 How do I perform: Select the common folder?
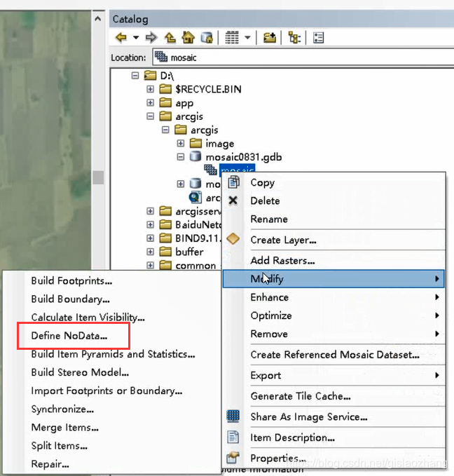195,265
